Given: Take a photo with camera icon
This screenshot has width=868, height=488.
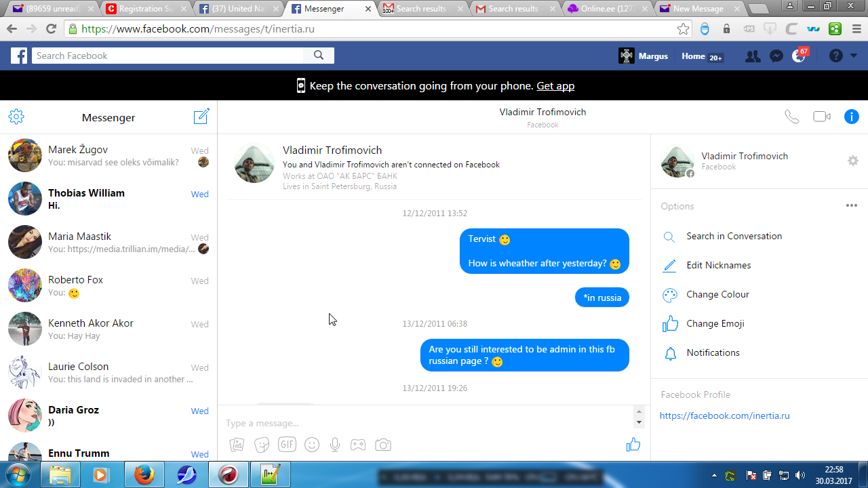Looking at the screenshot, I should coord(383,445).
